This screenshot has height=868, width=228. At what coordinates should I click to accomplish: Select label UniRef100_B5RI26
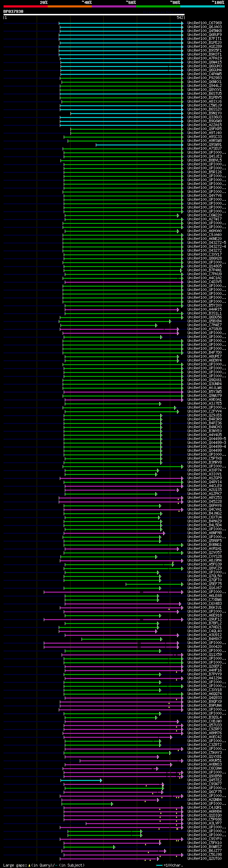click(x=204, y=172)
